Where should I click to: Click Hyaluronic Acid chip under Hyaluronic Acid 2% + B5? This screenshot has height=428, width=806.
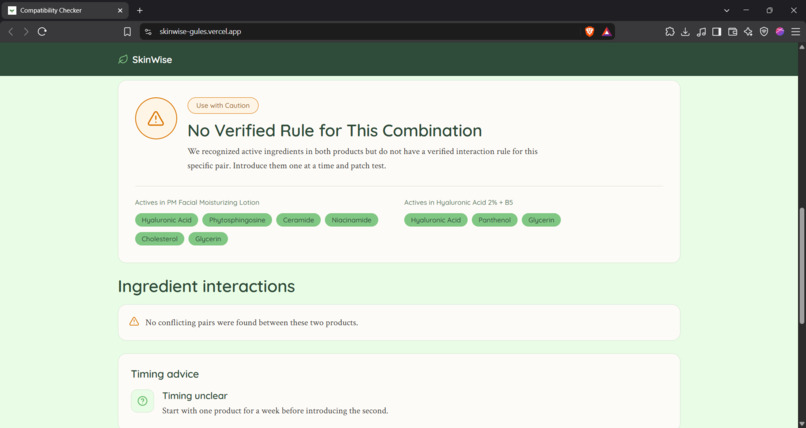(435, 220)
